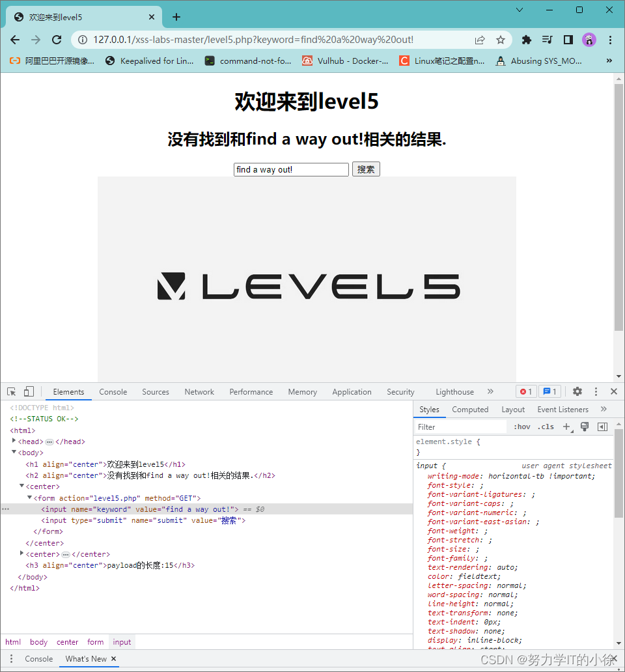Viewport: 625px width, 672px height.
Task: Toggle the device toolbar icon
Action: coord(29,392)
